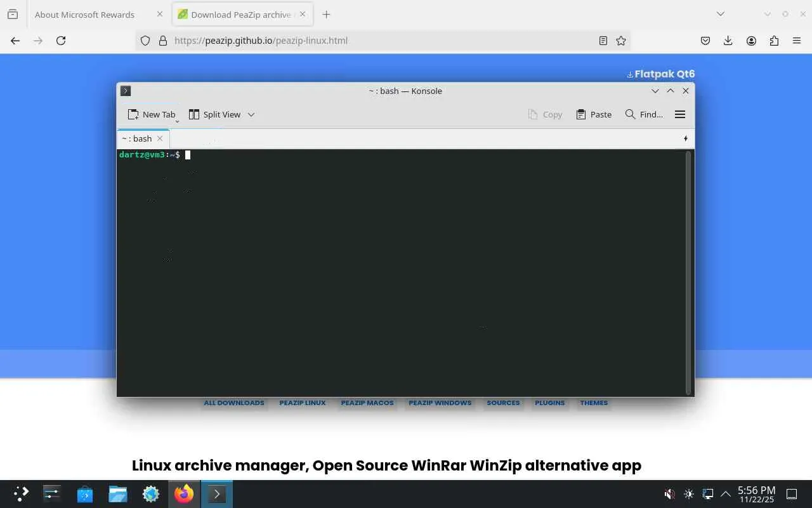Open the PEAZIP WINDOWS link
This screenshot has height=508, width=812.
(440, 403)
